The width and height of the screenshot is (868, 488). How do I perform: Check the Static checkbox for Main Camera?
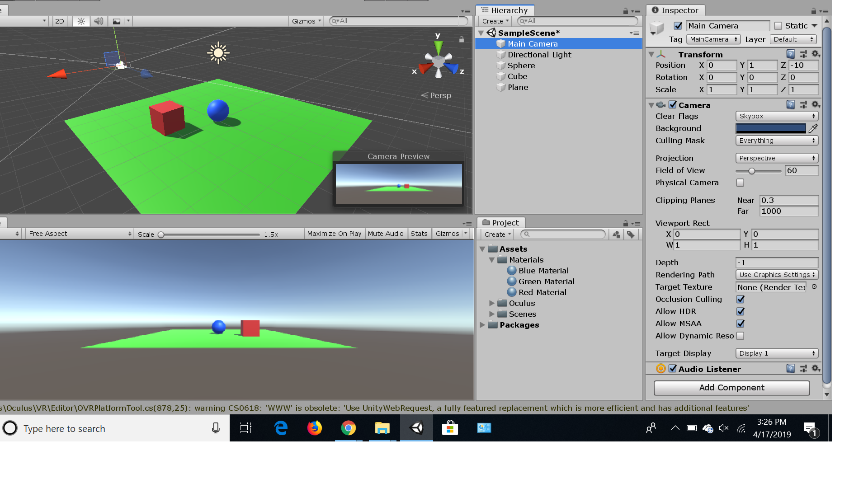(x=778, y=26)
